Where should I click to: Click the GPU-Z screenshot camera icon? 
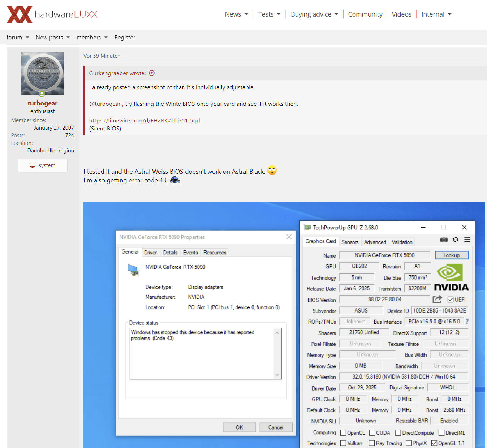[444, 240]
